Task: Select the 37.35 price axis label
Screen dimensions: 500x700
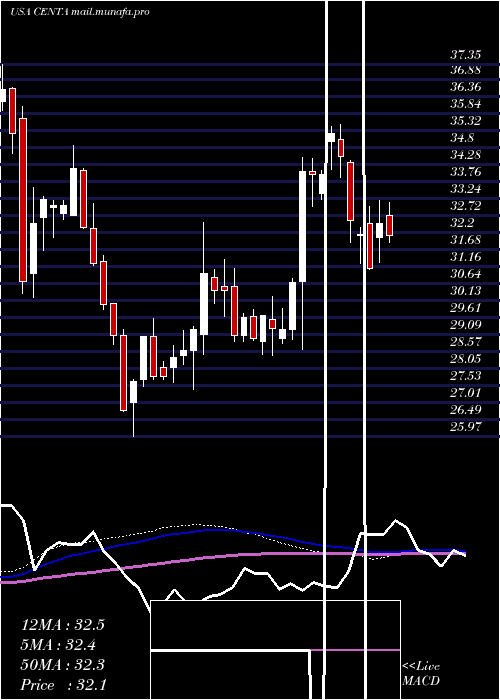Action: (x=466, y=55)
